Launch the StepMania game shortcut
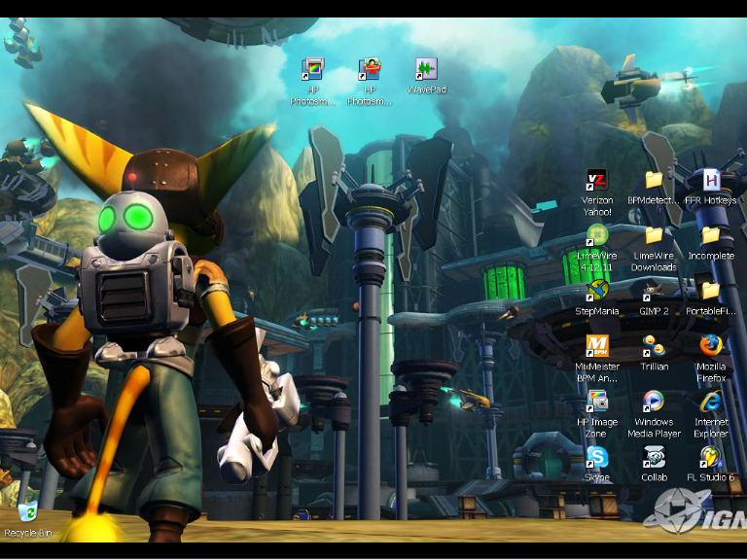 596,291
